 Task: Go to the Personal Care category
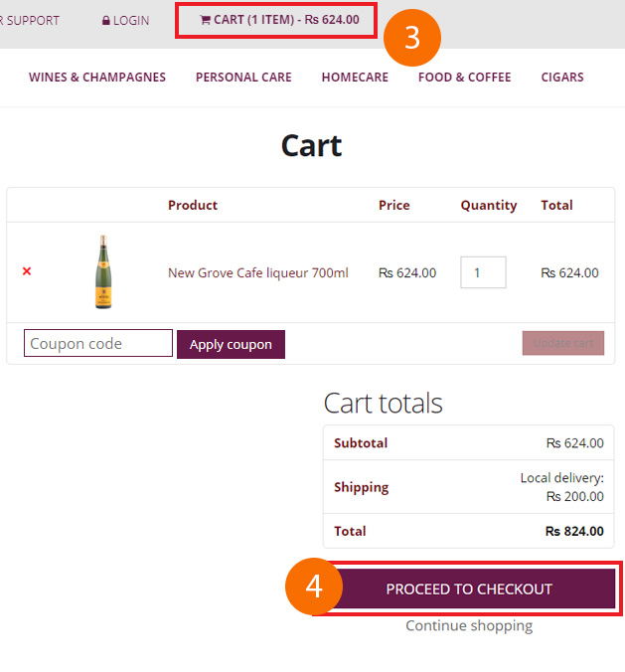click(x=243, y=78)
